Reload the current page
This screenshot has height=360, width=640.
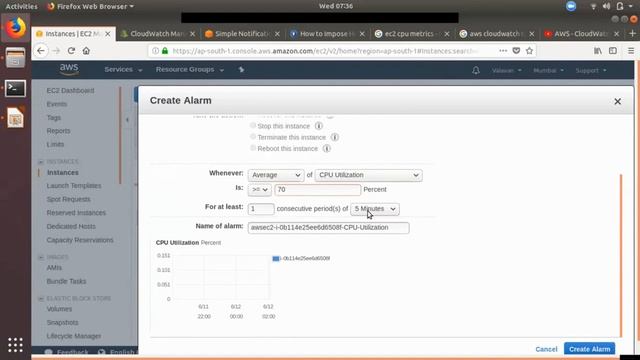click(x=71, y=51)
